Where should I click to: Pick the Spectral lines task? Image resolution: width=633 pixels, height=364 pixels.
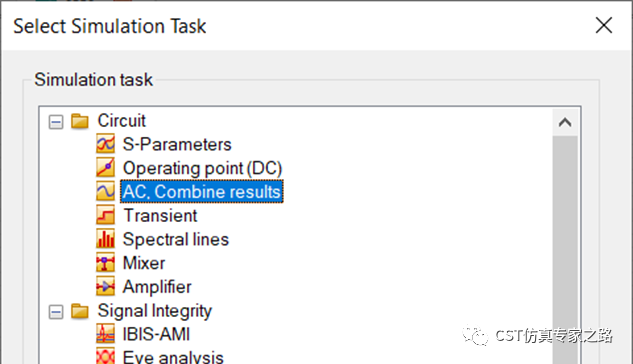point(176,239)
